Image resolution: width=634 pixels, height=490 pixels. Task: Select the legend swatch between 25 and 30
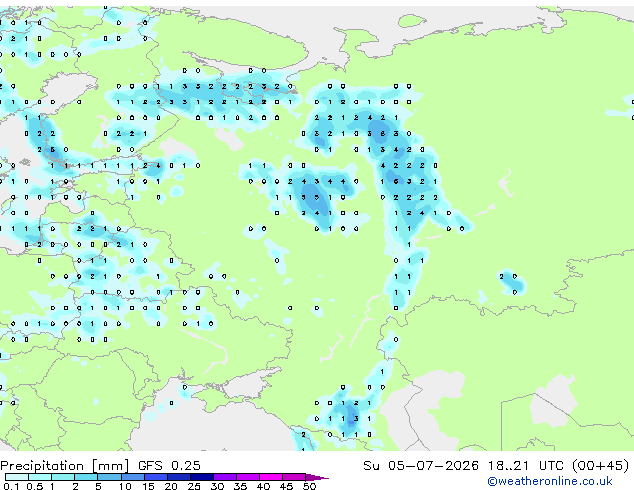[201, 477]
